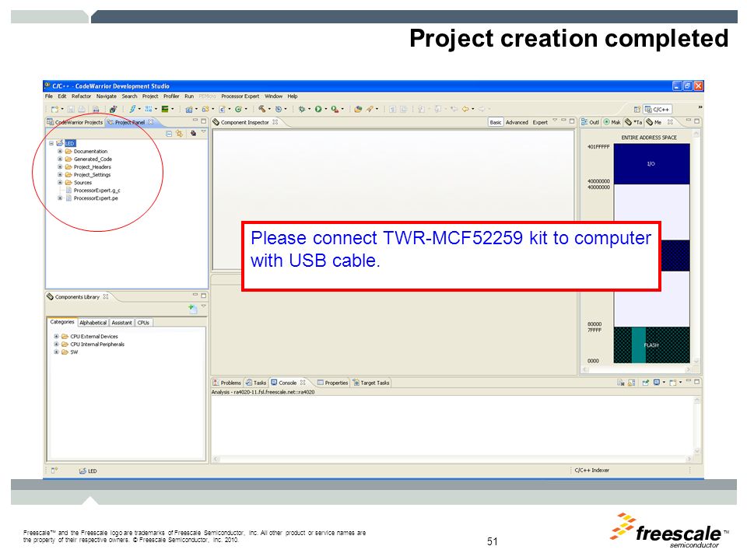Click the New class green circle icon
Screen dimensions: 747x560
[238, 109]
